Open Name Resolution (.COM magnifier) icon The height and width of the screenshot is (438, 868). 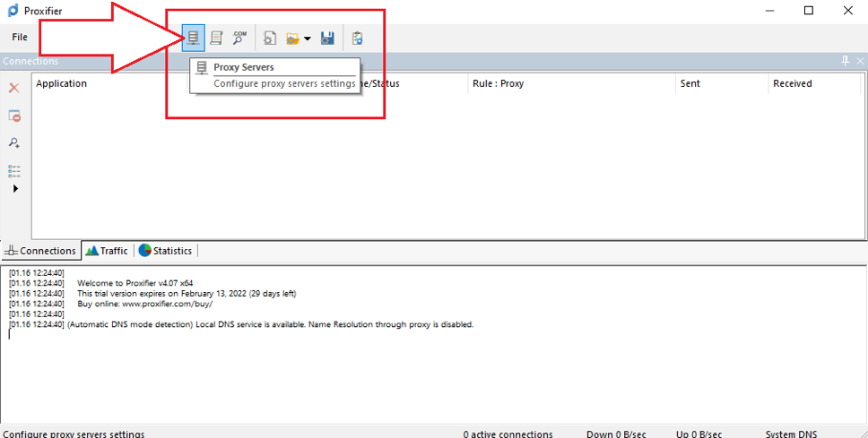[239, 38]
